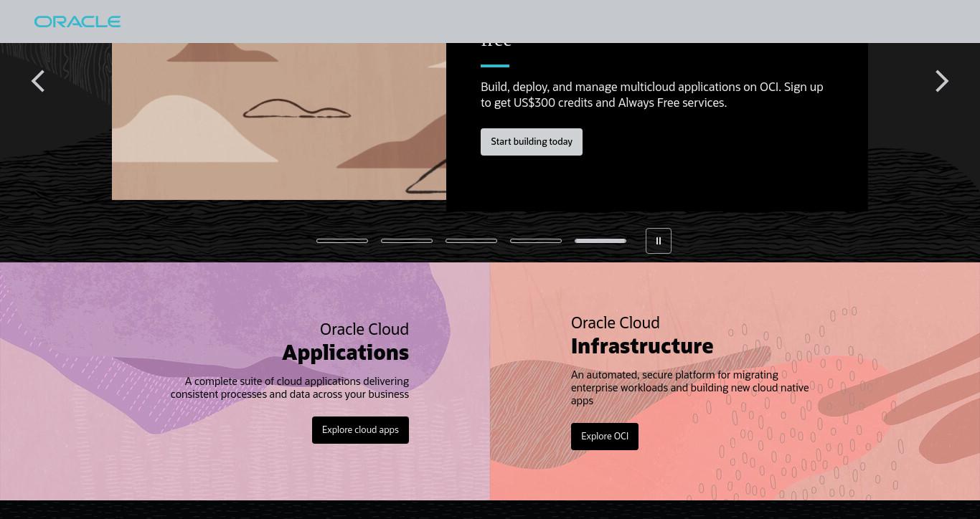The width and height of the screenshot is (980, 519).
Task: Click the Explore cloud apps button
Action: [x=360, y=430]
